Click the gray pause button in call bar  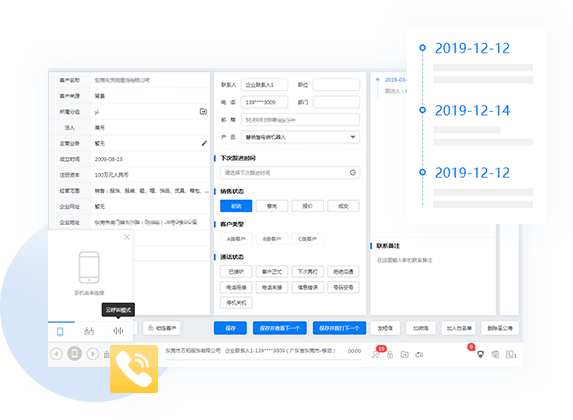75,353
